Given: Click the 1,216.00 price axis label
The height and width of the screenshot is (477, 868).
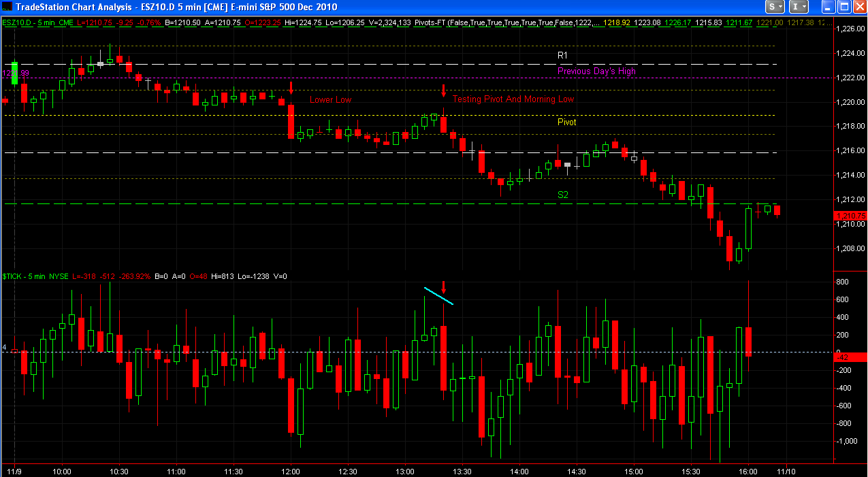Looking at the screenshot, I should coord(850,150).
